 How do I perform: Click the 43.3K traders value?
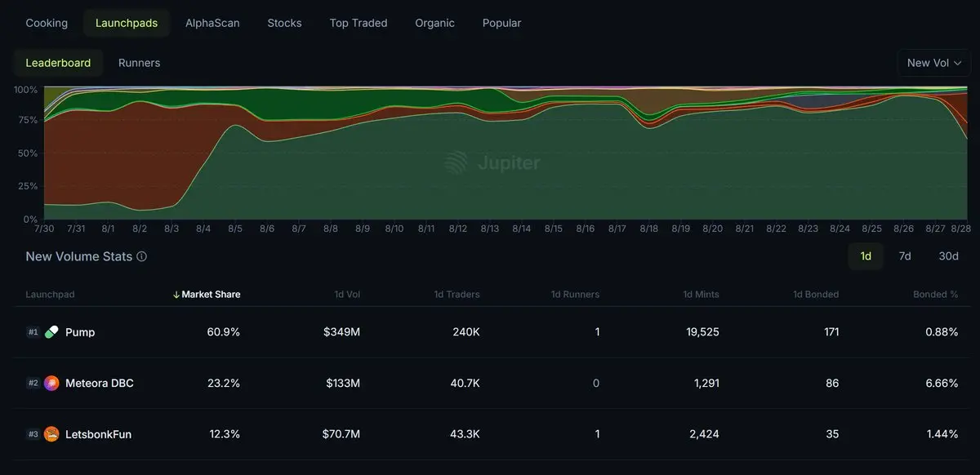click(x=464, y=434)
